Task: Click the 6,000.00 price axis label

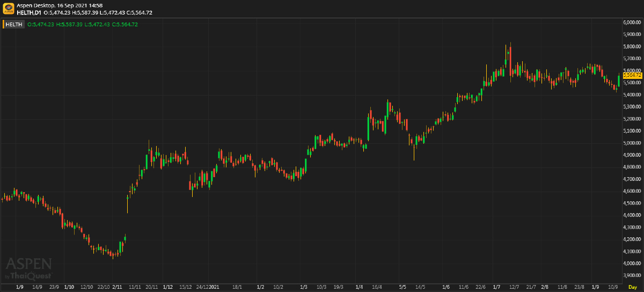Action: point(633,23)
